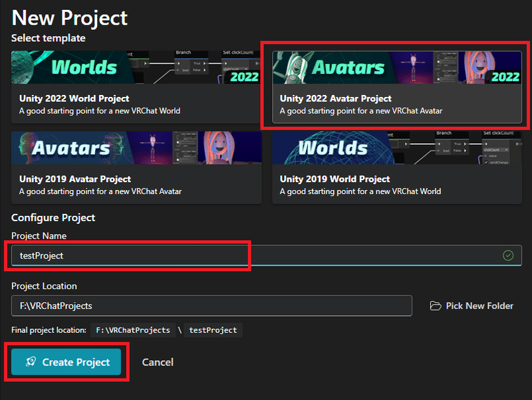Click the Project Name label
The width and height of the screenshot is (532, 400).
click(39, 236)
